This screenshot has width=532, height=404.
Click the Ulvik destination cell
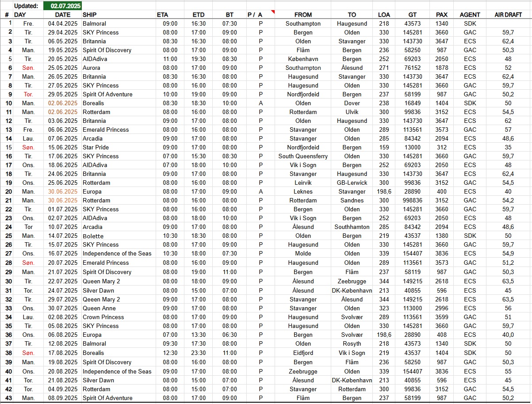pos(352,112)
